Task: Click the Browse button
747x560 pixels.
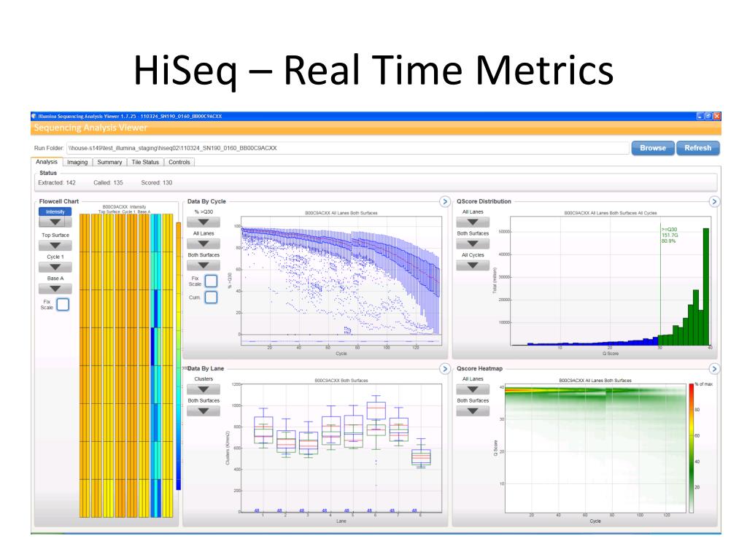Action: click(x=653, y=148)
